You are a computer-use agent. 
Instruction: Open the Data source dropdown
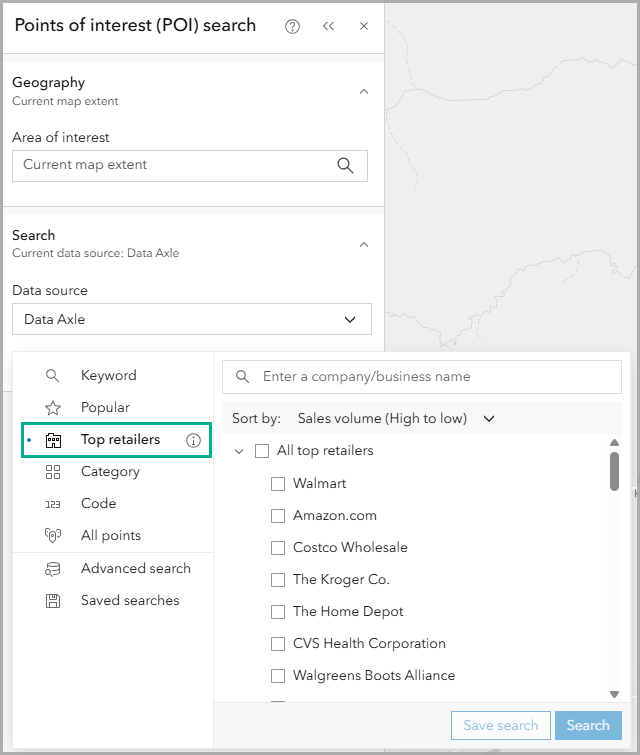point(192,319)
